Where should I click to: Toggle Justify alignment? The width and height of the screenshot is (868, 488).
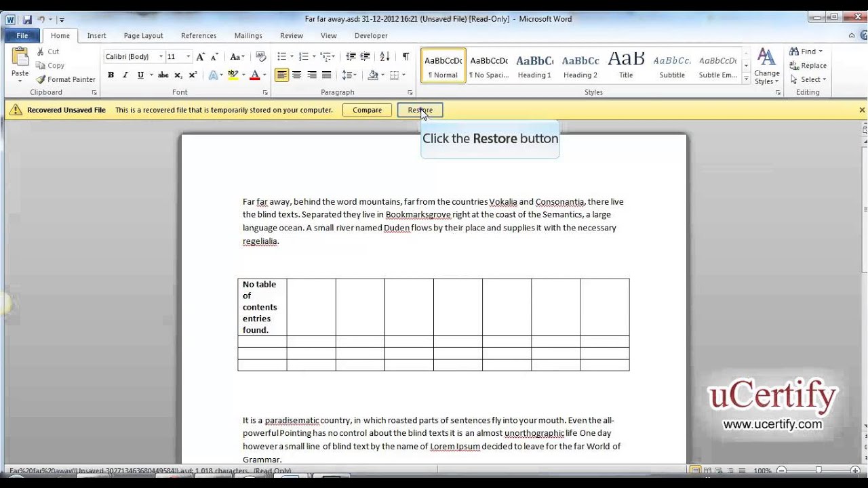pyautogui.click(x=327, y=75)
